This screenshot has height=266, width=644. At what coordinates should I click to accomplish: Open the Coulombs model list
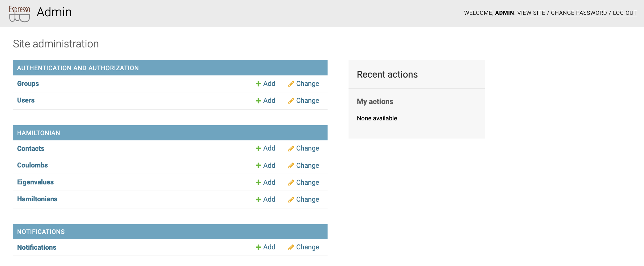tap(32, 165)
